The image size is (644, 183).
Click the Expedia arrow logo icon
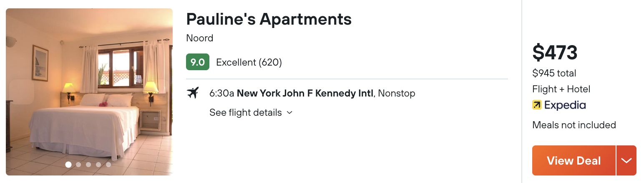tap(537, 105)
